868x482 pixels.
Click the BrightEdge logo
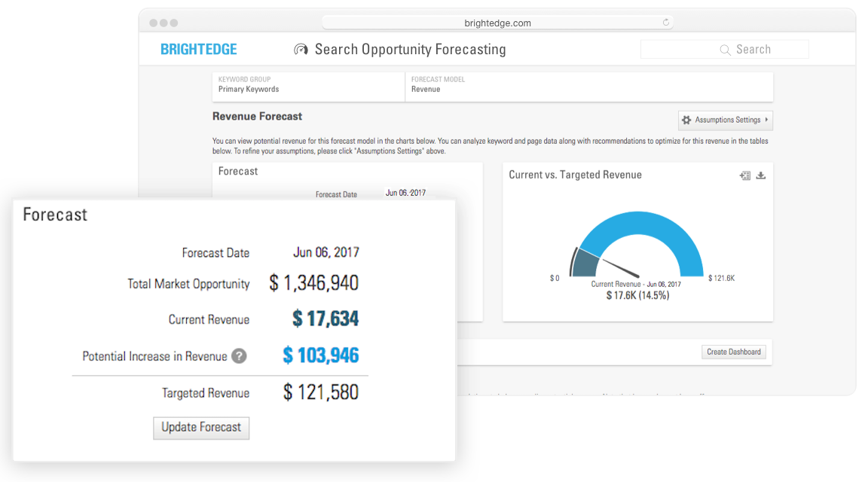[199, 50]
